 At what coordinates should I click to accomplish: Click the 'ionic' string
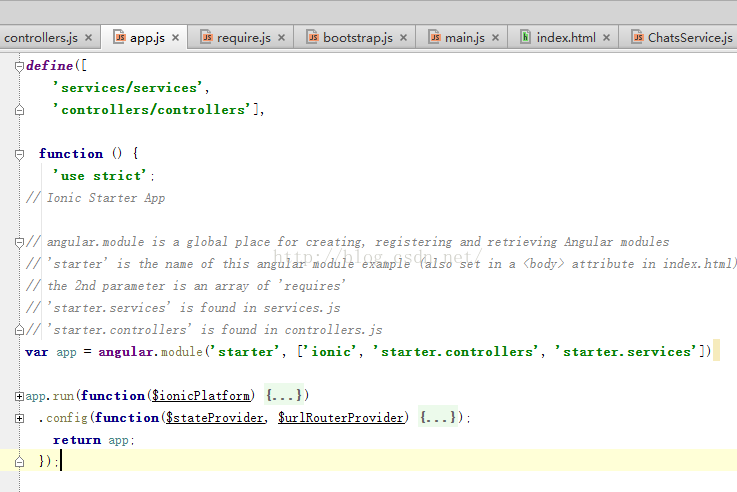[x=331, y=352]
